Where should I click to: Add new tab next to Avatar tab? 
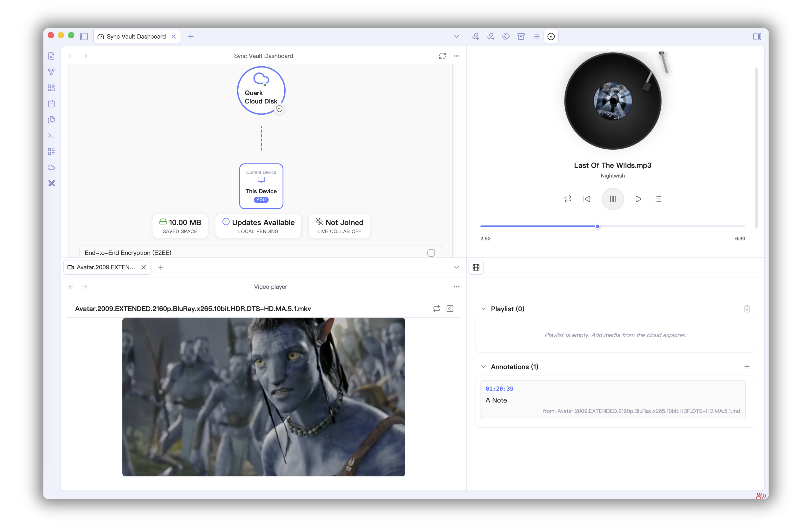[161, 267]
